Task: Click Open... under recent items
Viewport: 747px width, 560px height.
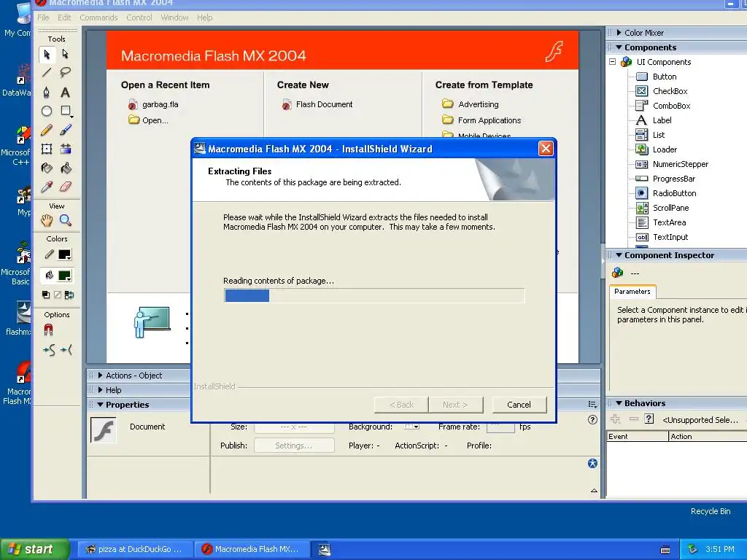Action: point(148,120)
